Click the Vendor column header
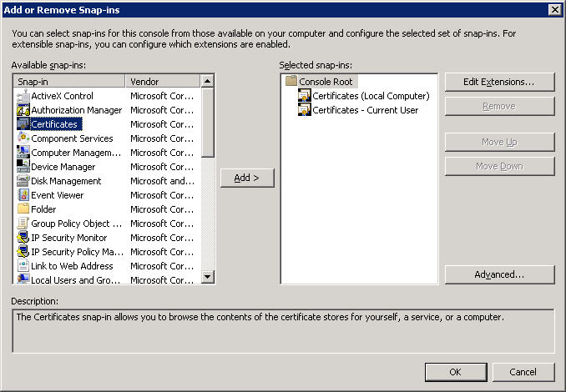The width and height of the screenshot is (566, 392). pos(163,82)
